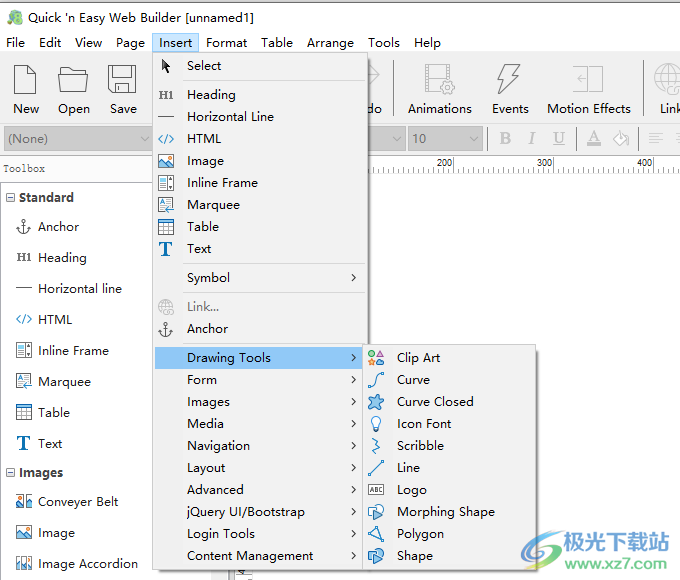680x580 pixels.
Task: Pick the text font color icon
Action: pos(594,138)
